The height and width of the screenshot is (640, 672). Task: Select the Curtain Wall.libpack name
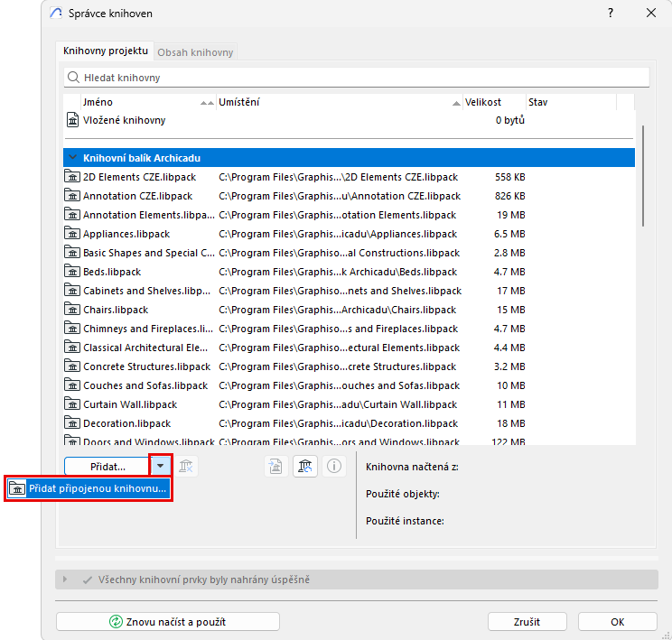pyautogui.click(x=130, y=404)
